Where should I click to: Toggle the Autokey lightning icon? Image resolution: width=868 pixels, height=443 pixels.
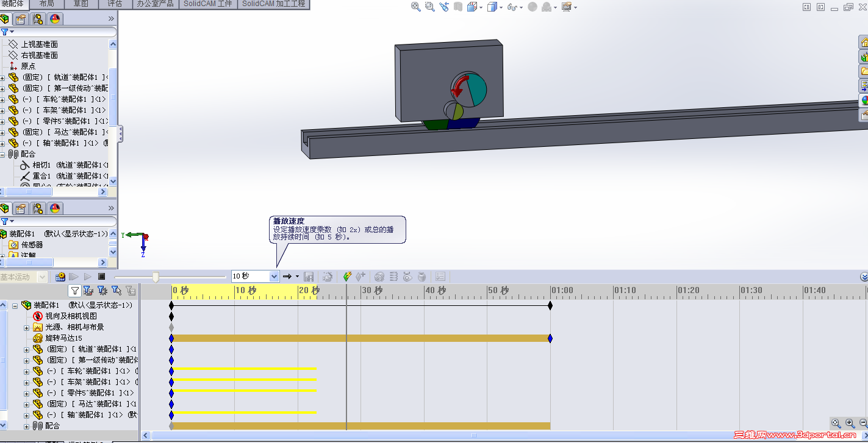click(x=348, y=277)
